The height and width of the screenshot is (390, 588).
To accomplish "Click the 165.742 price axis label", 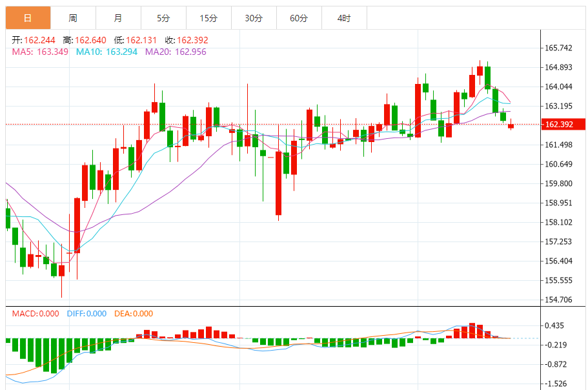I will [558, 48].
